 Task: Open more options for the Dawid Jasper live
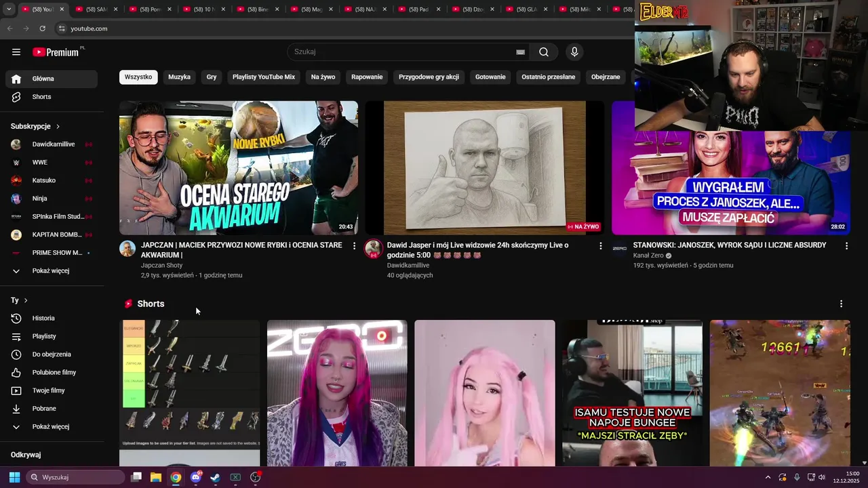click(600, 246)
